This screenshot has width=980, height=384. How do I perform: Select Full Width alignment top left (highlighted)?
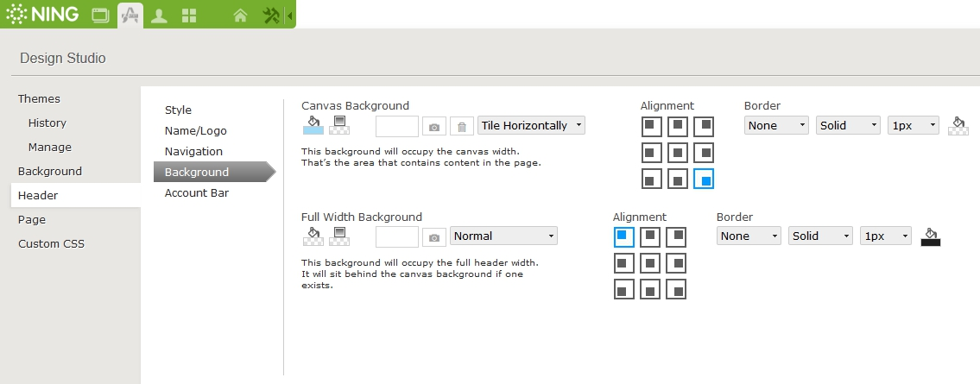coord(623,237)
